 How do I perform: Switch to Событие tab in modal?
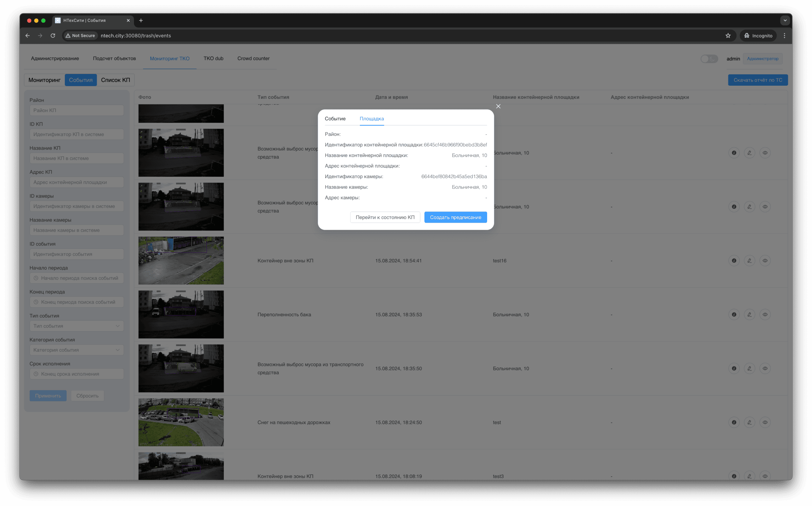coord(335,119)
